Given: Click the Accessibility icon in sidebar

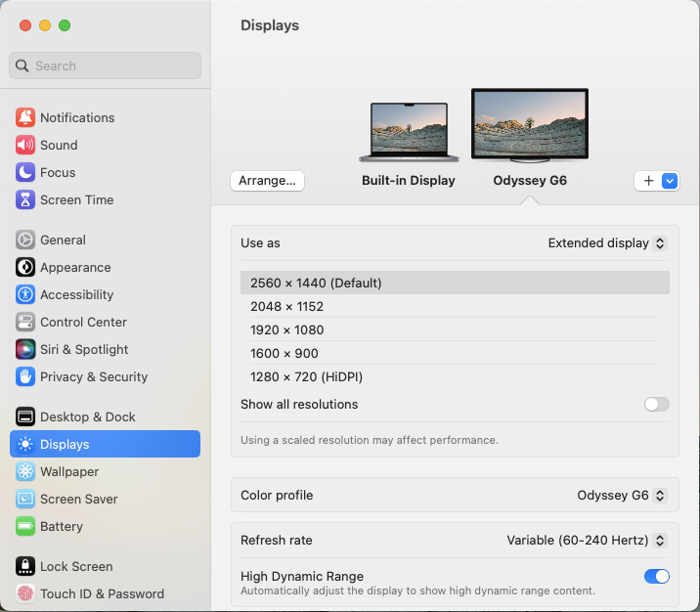Looking at the screenshot, I should pos(25,294).
